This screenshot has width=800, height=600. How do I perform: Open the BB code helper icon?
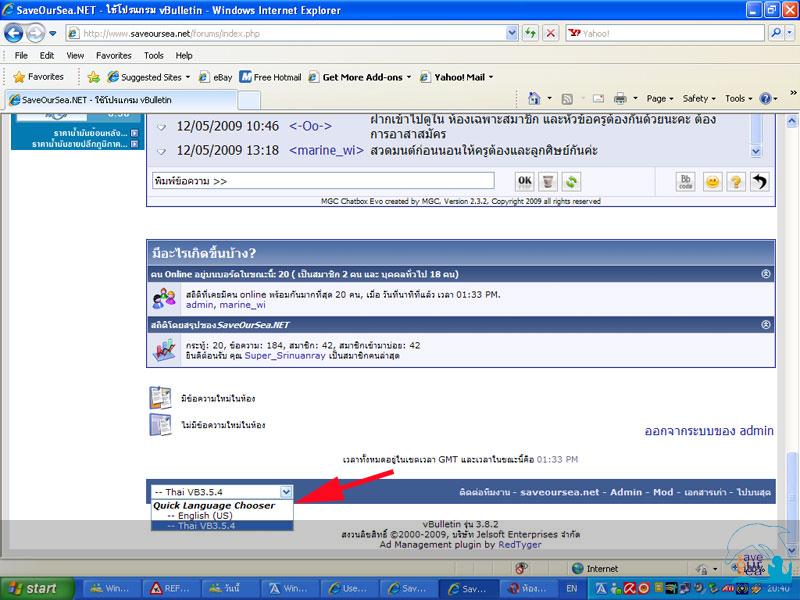(x=686, y=181)
